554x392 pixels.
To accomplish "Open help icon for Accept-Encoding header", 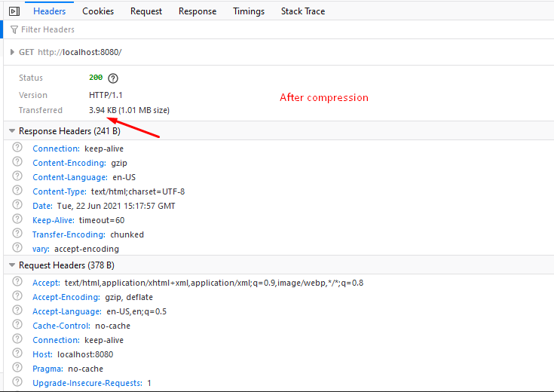I will [17, 296].
